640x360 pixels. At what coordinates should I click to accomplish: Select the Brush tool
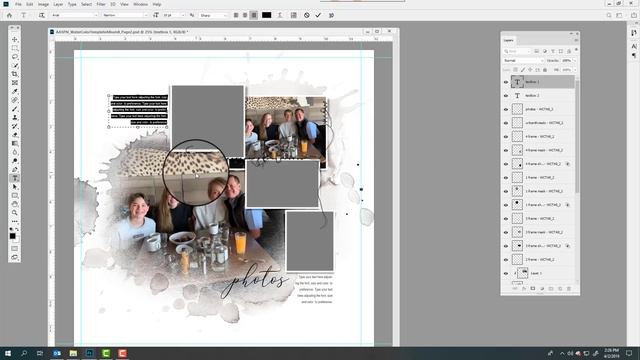tap(15, 109)
